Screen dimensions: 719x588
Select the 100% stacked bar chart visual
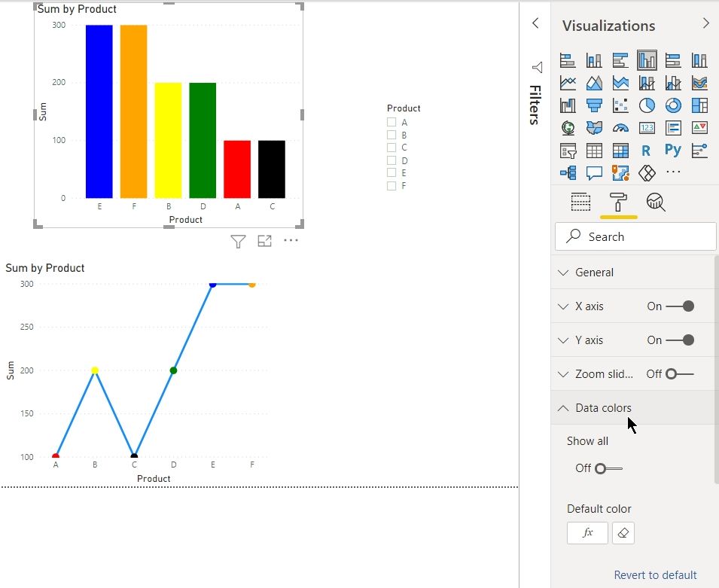673,60
